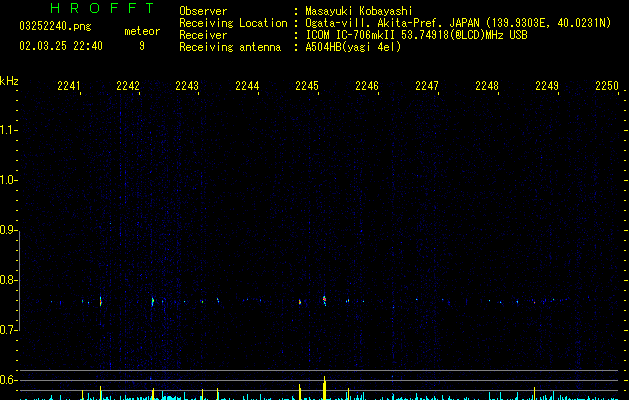Click the 2241 time axis marker
Screen dimensions: 629x400
tap(69, 86)
